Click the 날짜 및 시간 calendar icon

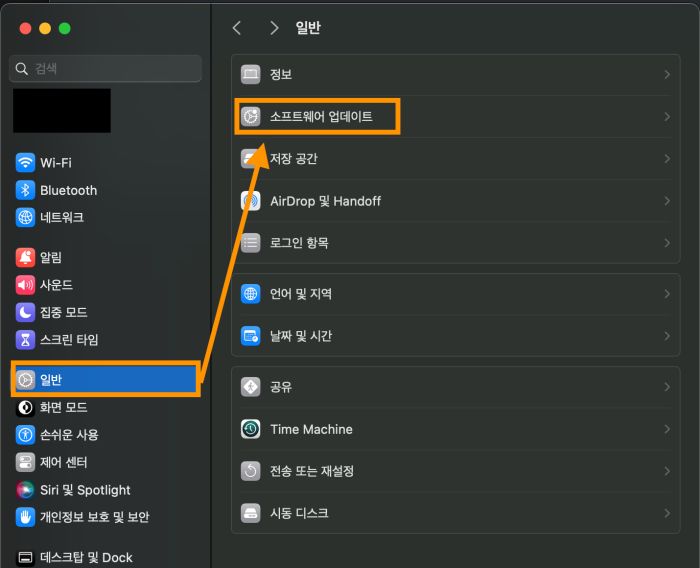250,336
